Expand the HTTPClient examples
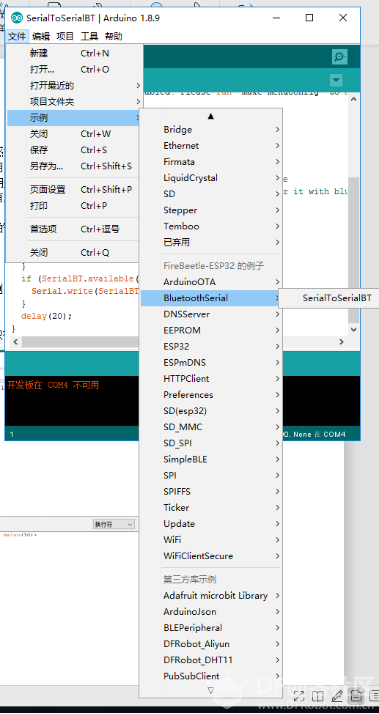This screenshot has width=379, height=714. pos(211,379)
